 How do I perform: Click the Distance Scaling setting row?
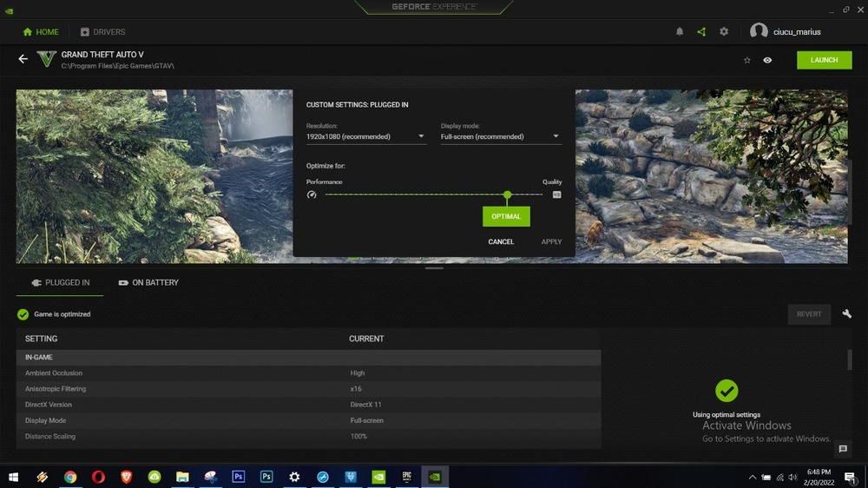coord(308,436)
